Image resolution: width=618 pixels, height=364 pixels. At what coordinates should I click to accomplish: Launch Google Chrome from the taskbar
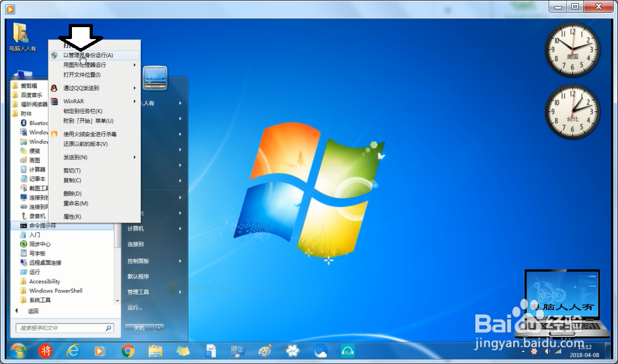[128, 351]
